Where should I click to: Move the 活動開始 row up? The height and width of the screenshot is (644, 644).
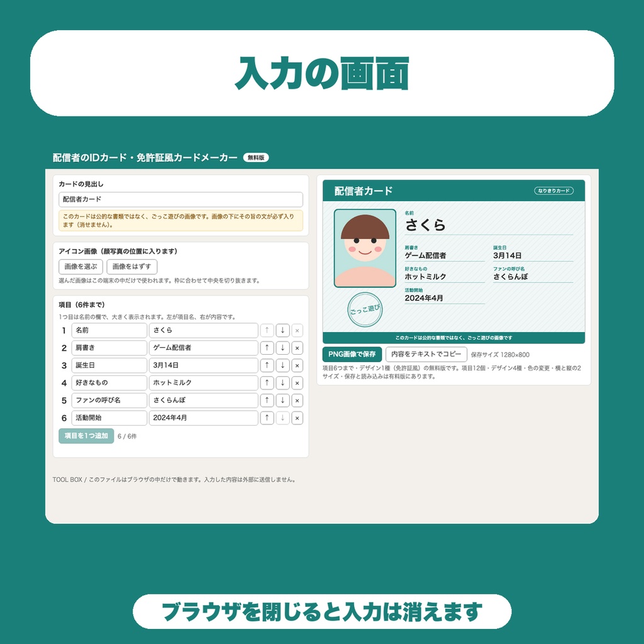point(267,418)
